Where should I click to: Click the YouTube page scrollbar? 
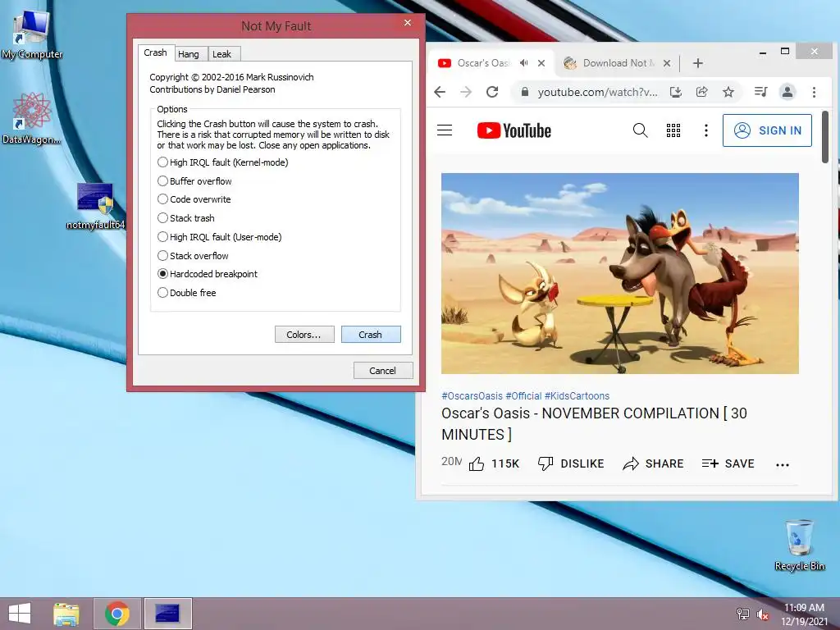(x=825, y=137)
